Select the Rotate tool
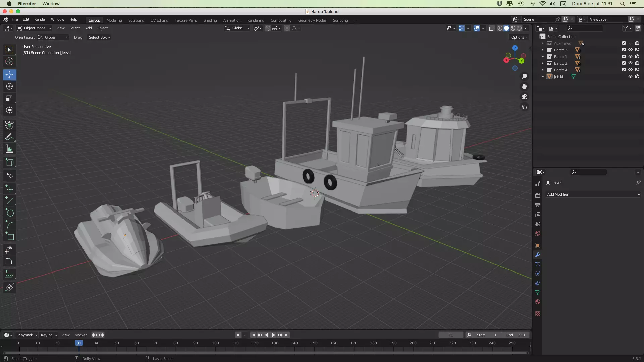644x362 pixels. [x=9, y=86]
